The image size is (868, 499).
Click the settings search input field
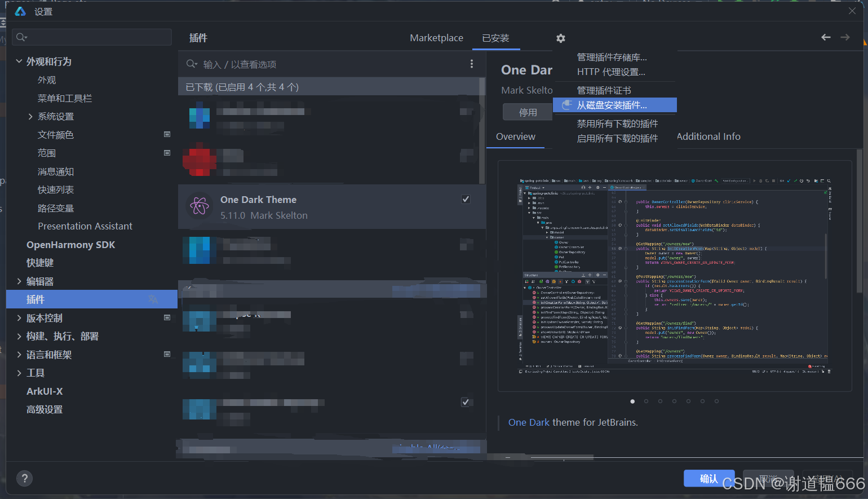pos(92,37)
